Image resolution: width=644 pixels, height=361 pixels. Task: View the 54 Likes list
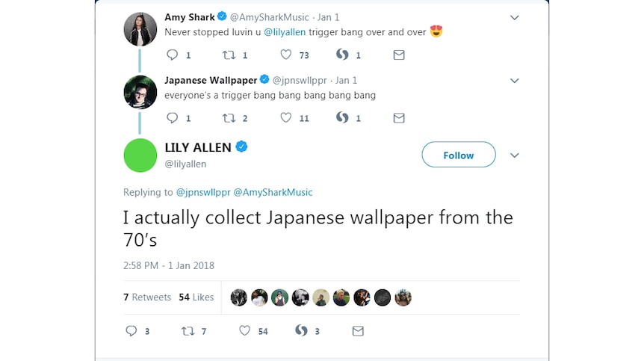pyautogui.click(x=196, y=297)
